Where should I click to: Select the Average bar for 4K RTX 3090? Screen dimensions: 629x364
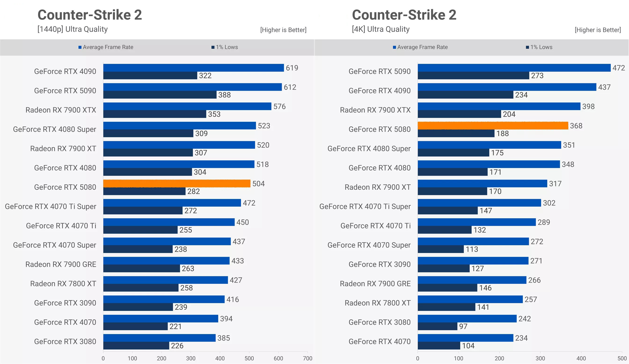pos(473,261)
